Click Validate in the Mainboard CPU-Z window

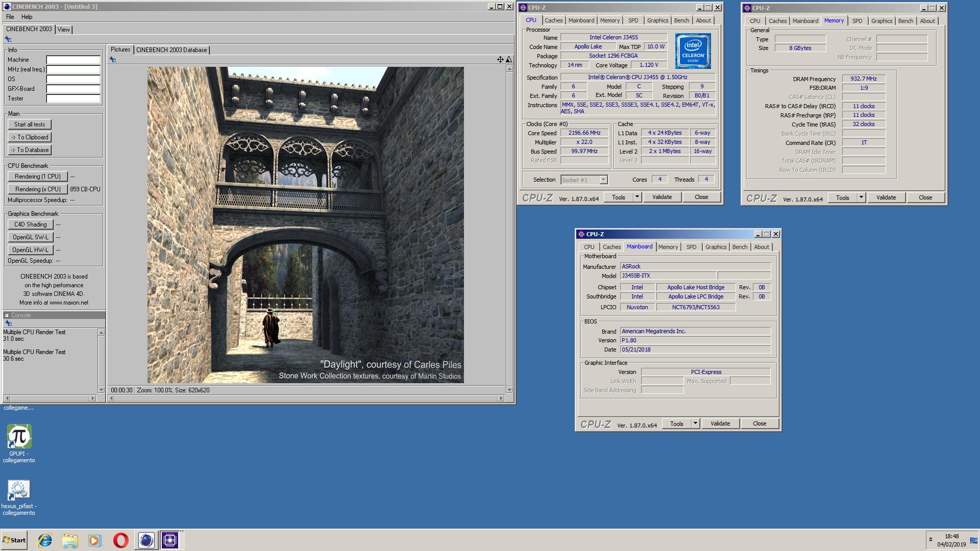point(720,423)
